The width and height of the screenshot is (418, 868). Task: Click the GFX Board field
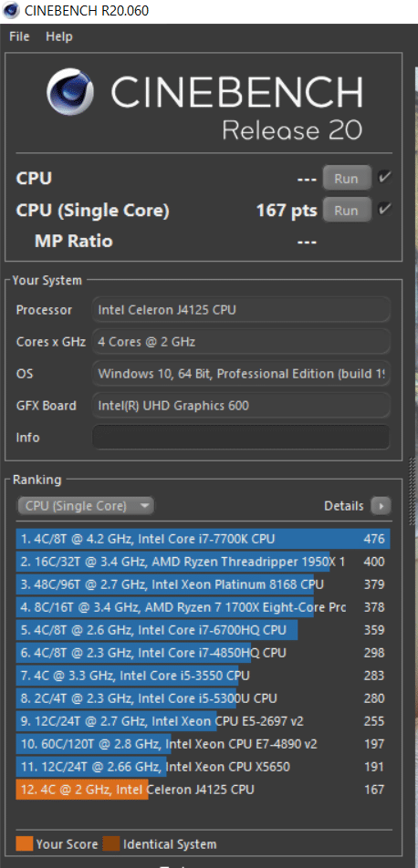(241, 406)
